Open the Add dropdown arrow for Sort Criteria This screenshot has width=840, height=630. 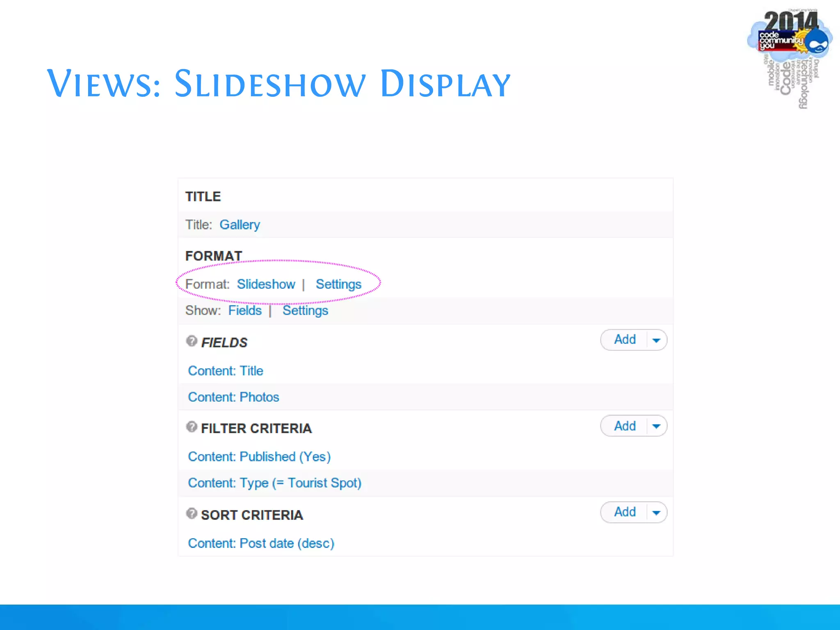(656, 512)
